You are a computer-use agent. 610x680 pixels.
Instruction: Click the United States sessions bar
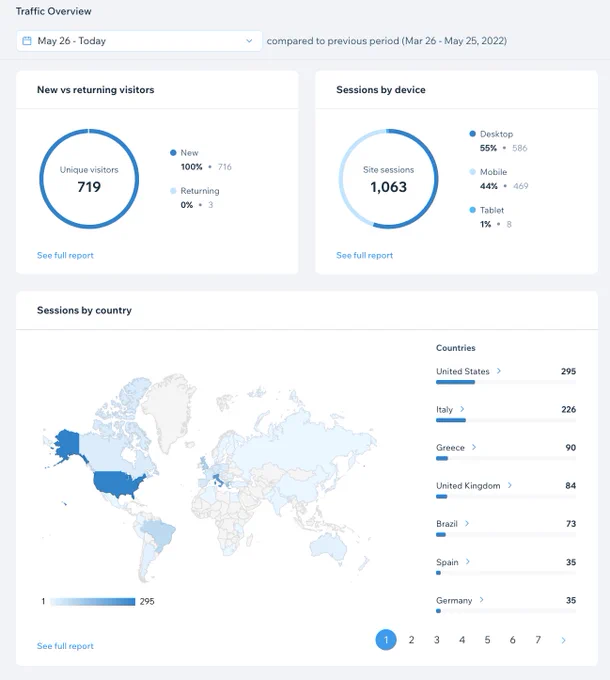coord(455,382)
